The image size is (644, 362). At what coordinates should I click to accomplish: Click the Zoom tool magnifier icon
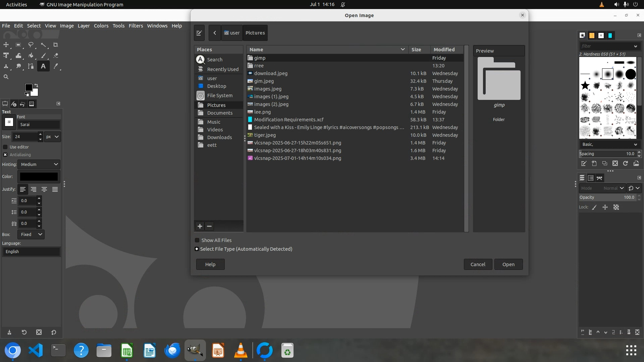6,77
